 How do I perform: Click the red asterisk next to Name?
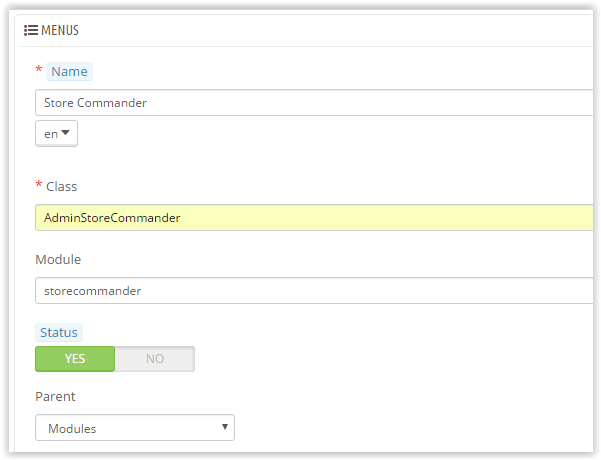click(x=39, y=70)
